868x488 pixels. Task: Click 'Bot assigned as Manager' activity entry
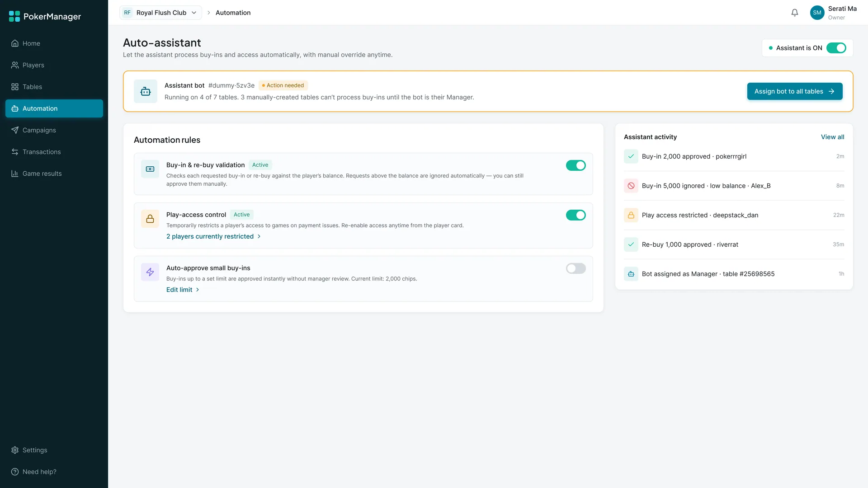click(x=734, y=274)
